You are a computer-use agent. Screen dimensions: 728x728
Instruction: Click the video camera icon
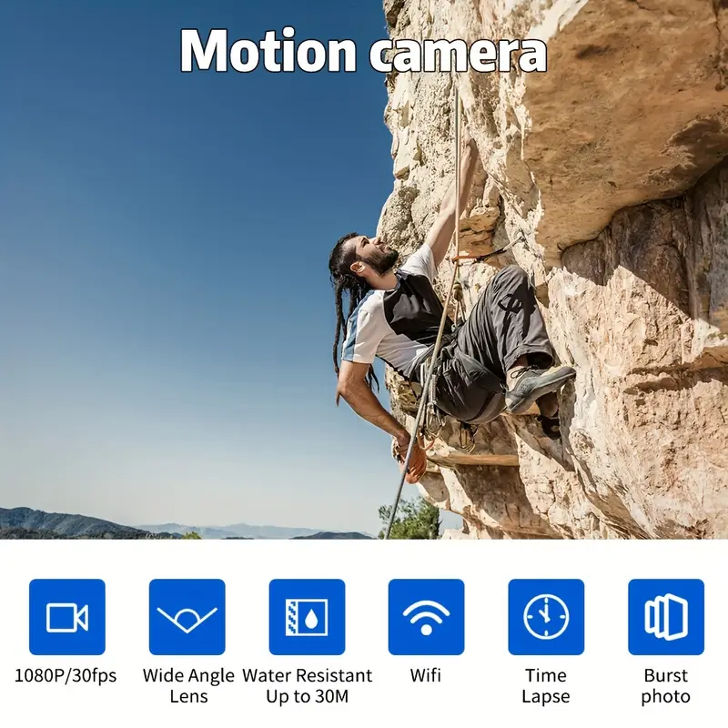(x=66, y=617)
